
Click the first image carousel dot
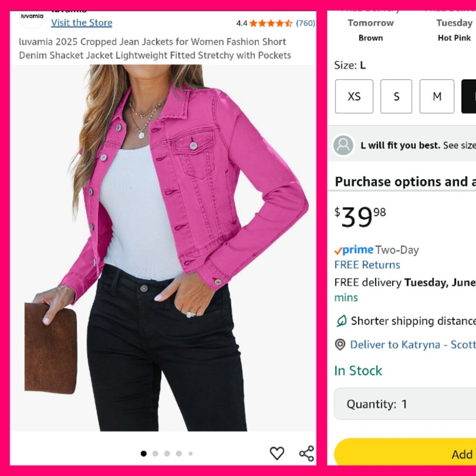[143, 453]
